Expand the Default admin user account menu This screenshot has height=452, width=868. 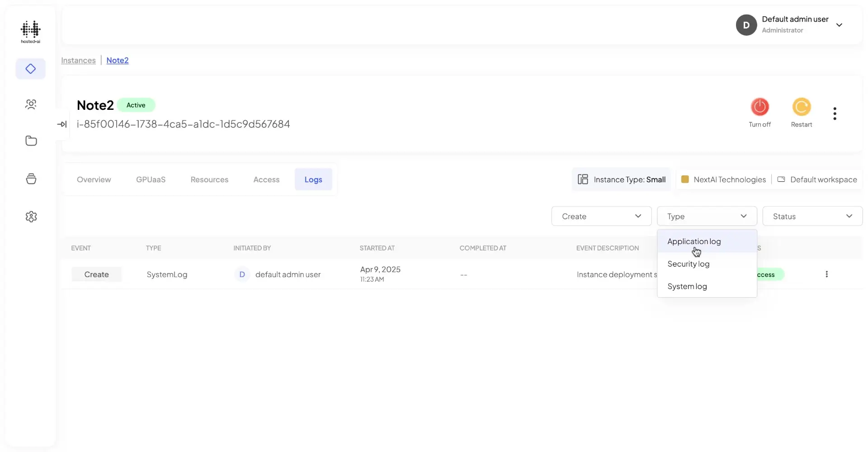(x=840, y=25)
